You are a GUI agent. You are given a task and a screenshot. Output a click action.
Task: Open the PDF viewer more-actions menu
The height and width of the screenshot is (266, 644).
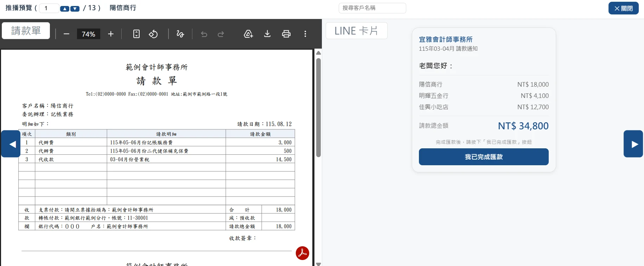[x=305, y=34]
